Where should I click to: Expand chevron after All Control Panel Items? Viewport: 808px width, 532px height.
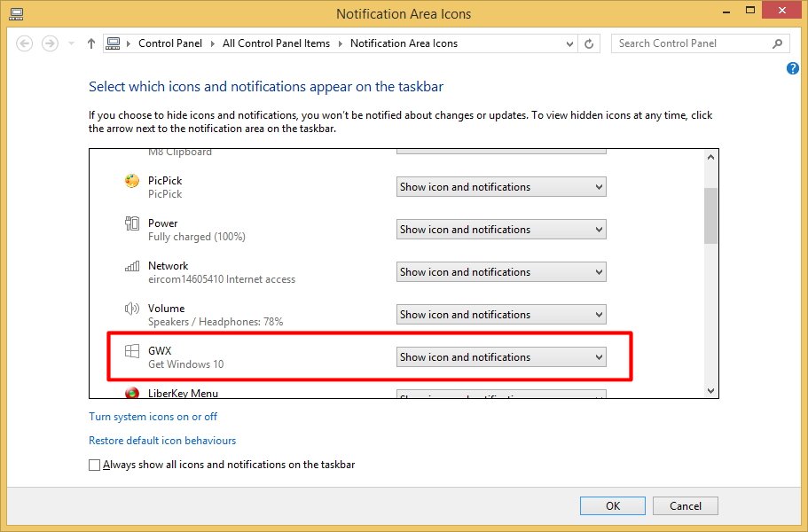[340, 43]
